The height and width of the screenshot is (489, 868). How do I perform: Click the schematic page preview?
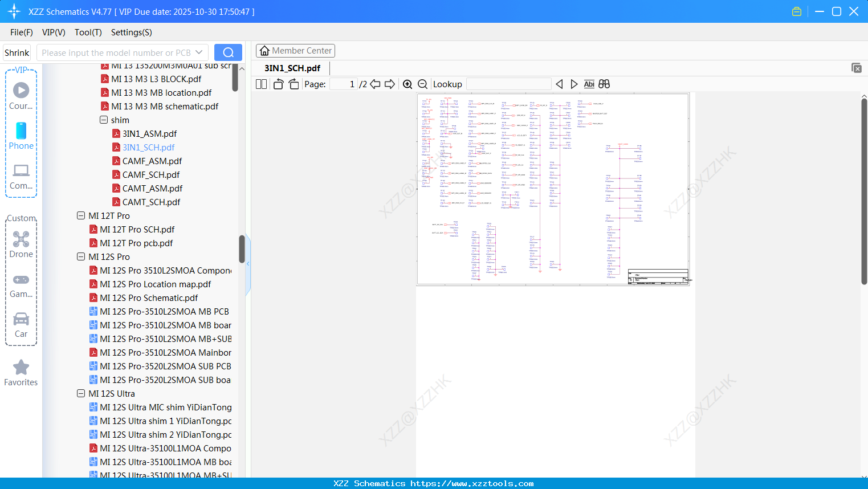pyautogui.click(x=553, y=189)
